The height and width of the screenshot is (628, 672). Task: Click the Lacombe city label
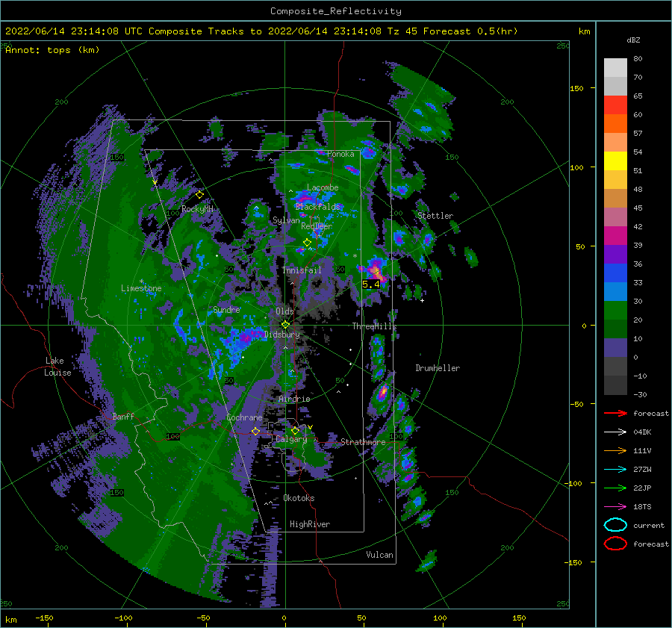tap(323, 187)
